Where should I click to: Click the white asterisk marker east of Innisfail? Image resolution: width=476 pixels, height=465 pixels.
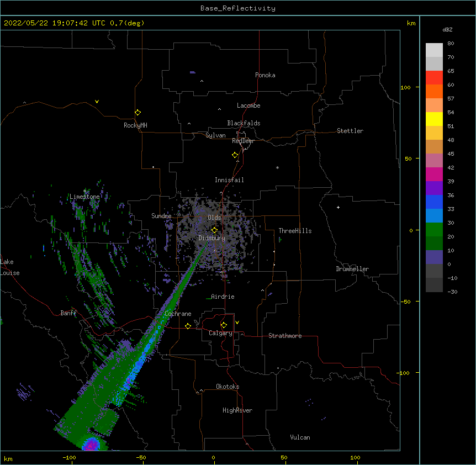[x=277, y=167]
